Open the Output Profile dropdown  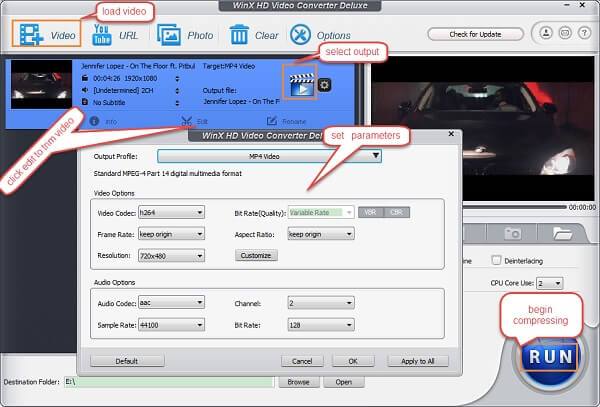pos(269,156)
